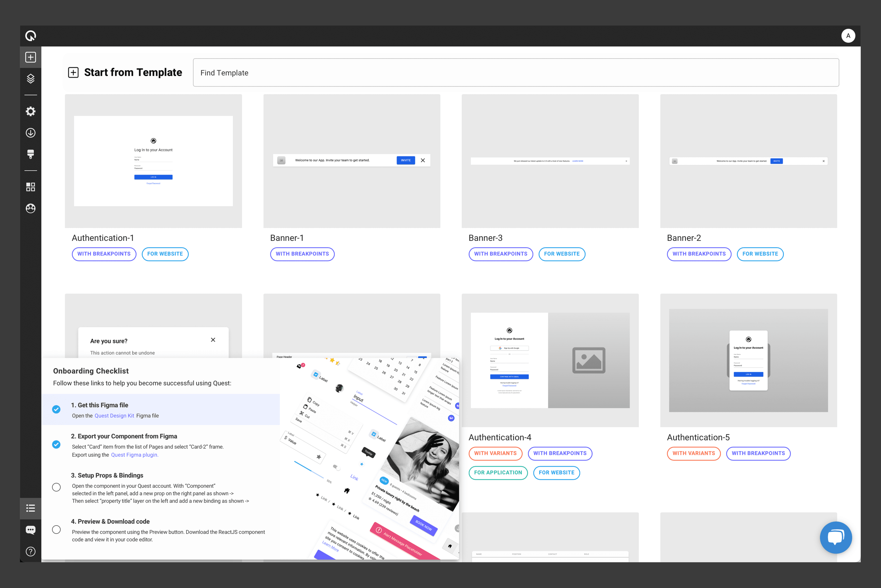
Task: Click the Quest logo icon
Action: (30, 36)
